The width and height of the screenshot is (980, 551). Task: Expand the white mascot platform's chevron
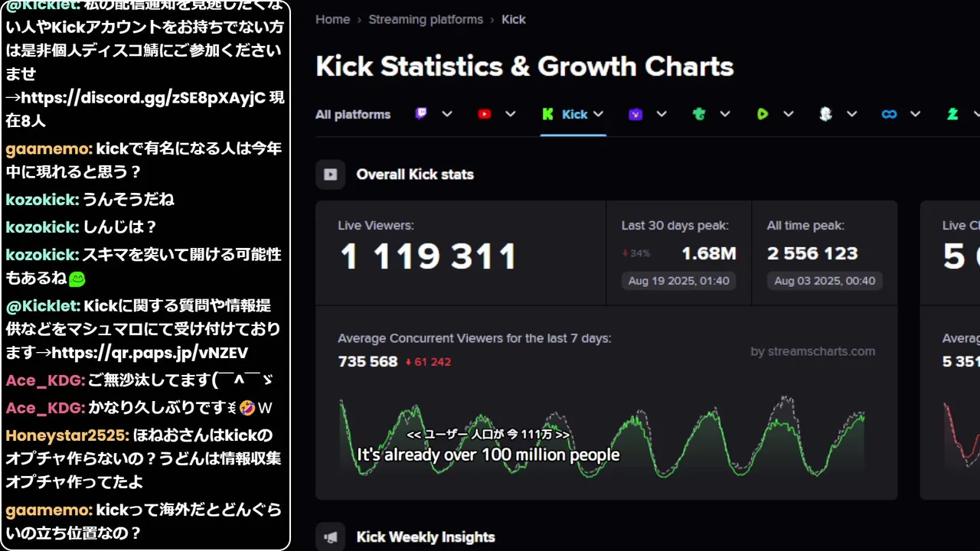pos(851,114)
